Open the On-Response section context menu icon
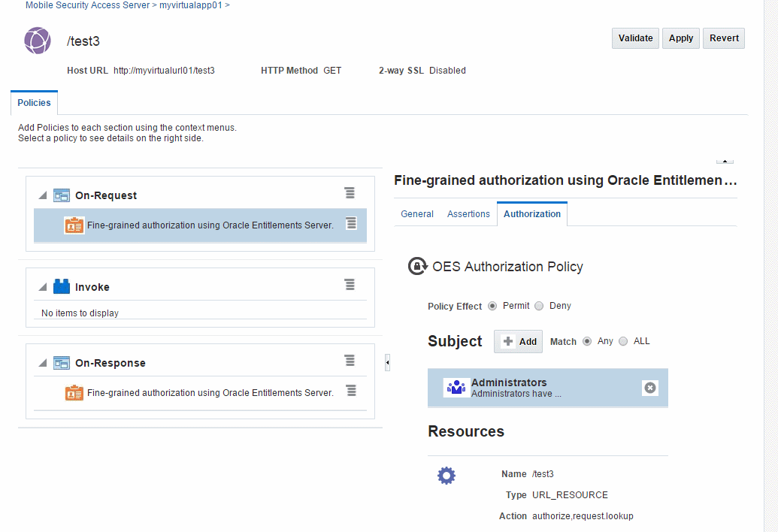Image resolution: width=778 pixels, height=532 pixels. click(x=350, y=361)
